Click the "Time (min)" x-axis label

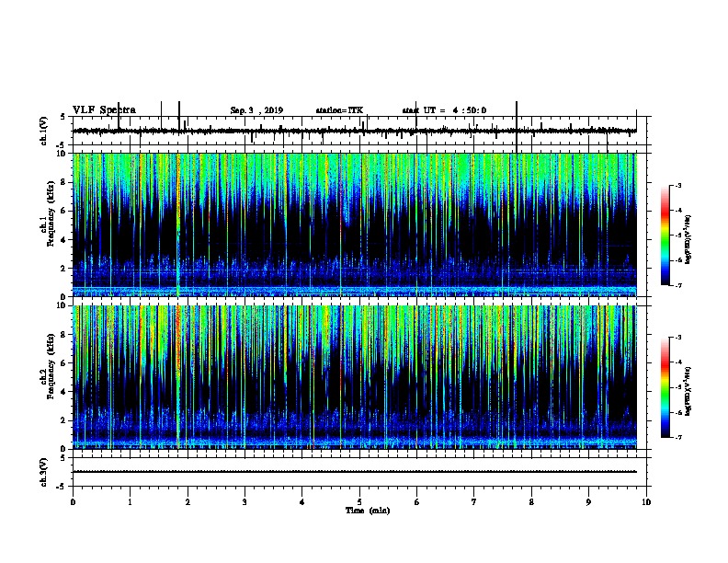tap(368, 511)
